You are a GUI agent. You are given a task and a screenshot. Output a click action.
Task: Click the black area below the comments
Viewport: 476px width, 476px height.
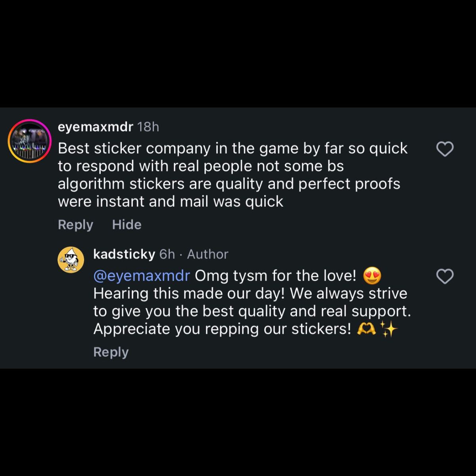[x=238, y=422]
